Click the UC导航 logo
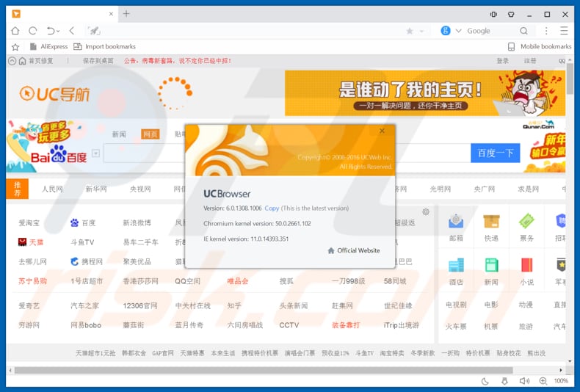Viewport: 580px width, 392px height. (55, 94)
